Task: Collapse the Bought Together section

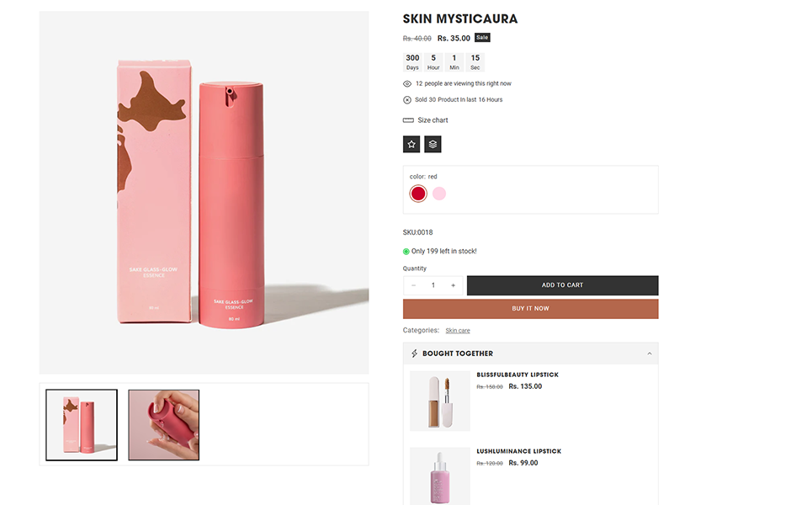Action: point(649,353)
